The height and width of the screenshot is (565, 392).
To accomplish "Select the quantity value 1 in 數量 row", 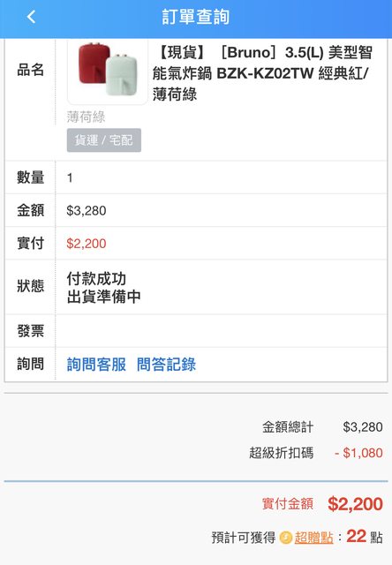I will (x=70, y=177).
